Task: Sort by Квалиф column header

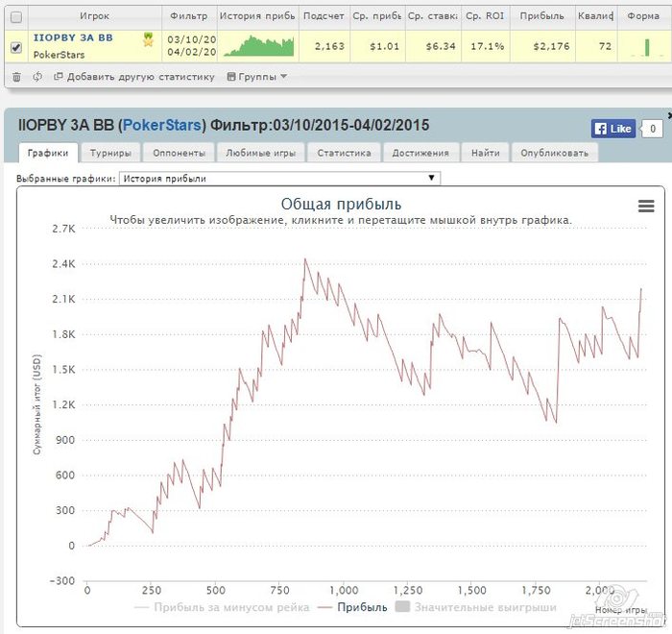Action: 596,16
